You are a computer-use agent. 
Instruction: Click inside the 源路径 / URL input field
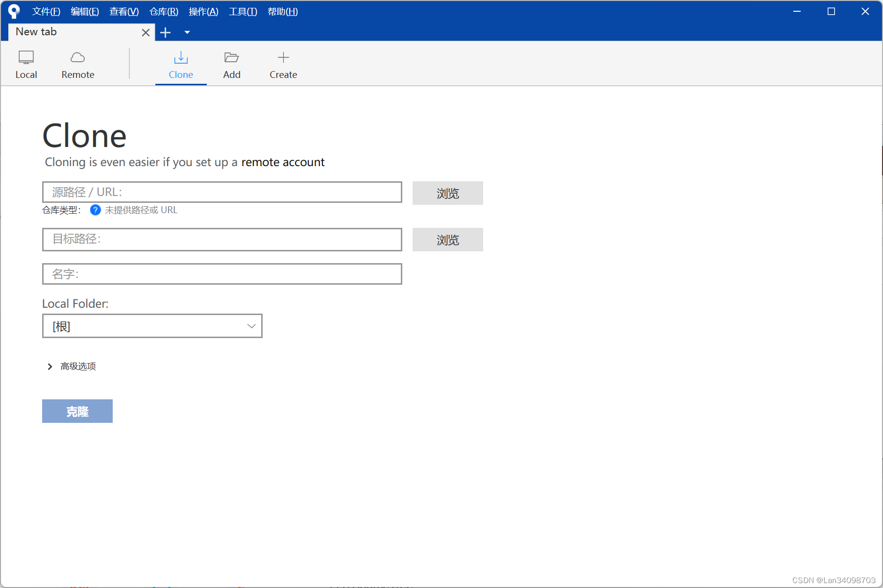pos(221,192)
